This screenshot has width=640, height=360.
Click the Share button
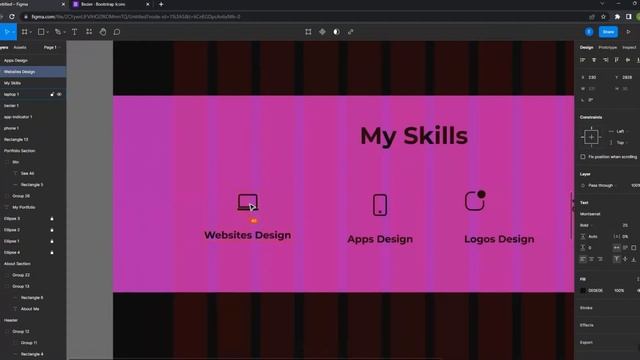608,32
